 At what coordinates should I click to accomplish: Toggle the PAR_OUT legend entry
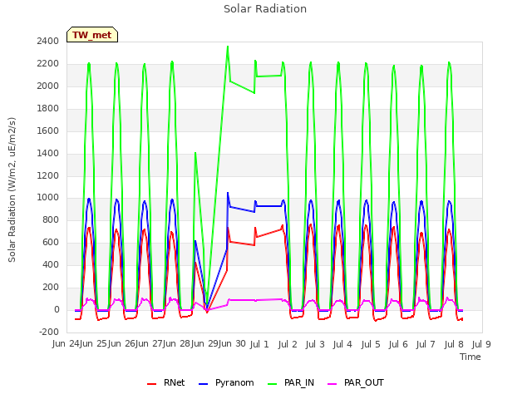[356, 382]
